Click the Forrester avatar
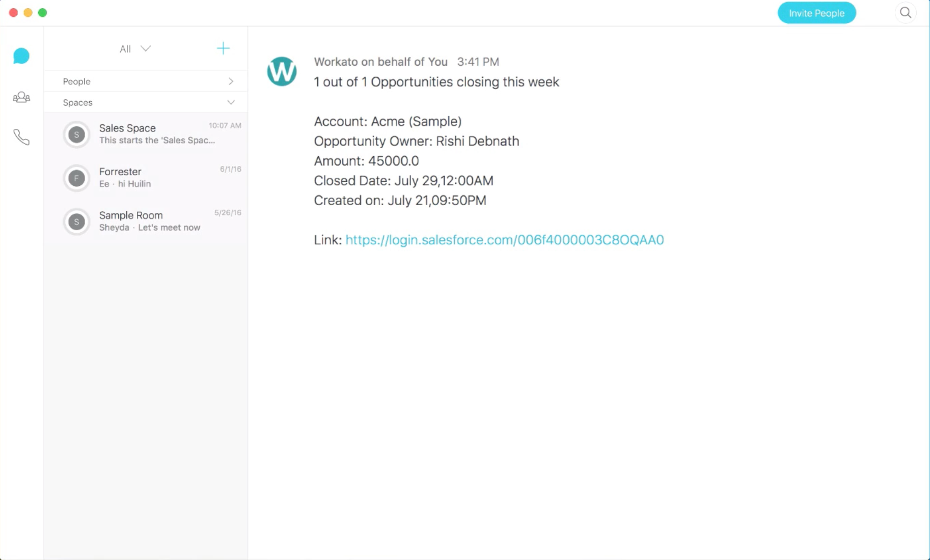Viewport: 930px width, 560px height. click(x=76, y=178)
